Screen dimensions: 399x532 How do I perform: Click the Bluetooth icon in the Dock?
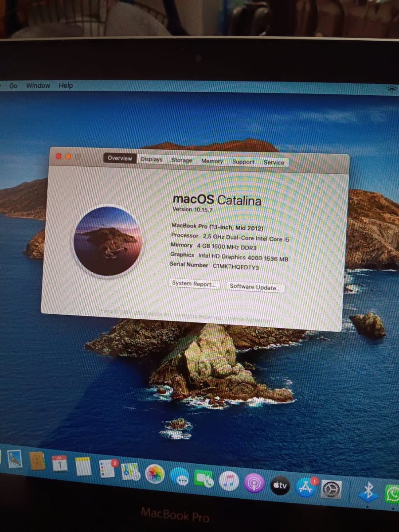[x=368, y=492]
